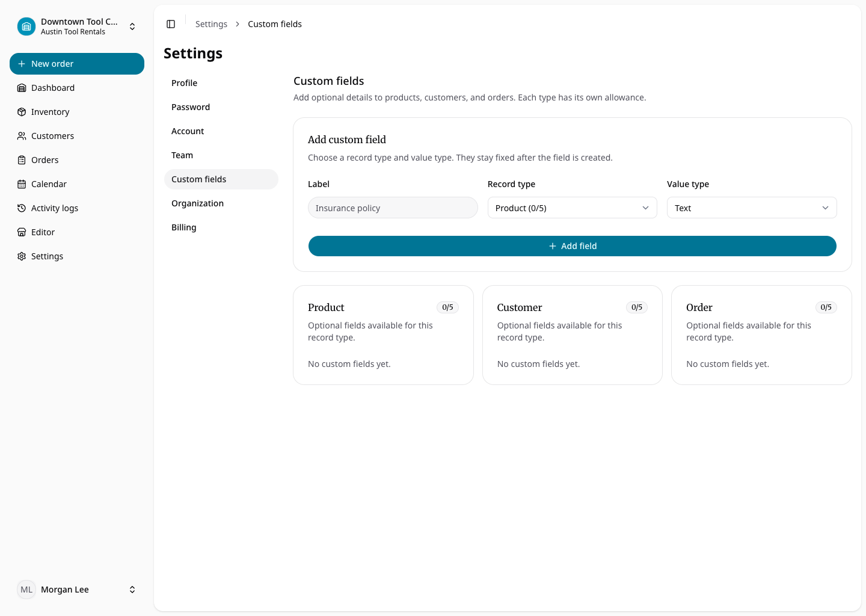
Task: Toggle the sidebar panel icon
Action: pyautogui.click(x=171, y=24)
